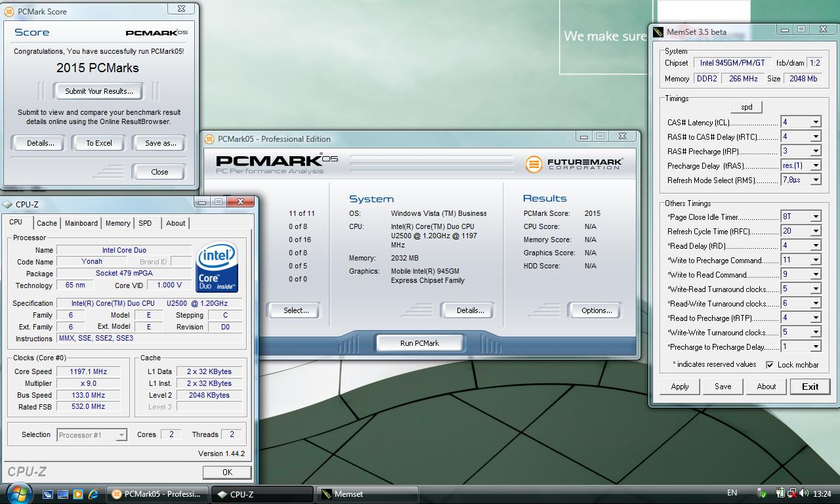The height and width of the screenshot is (504, 840).
Task: Click the Exit button in MemSet
Action: tap(810, 387)
